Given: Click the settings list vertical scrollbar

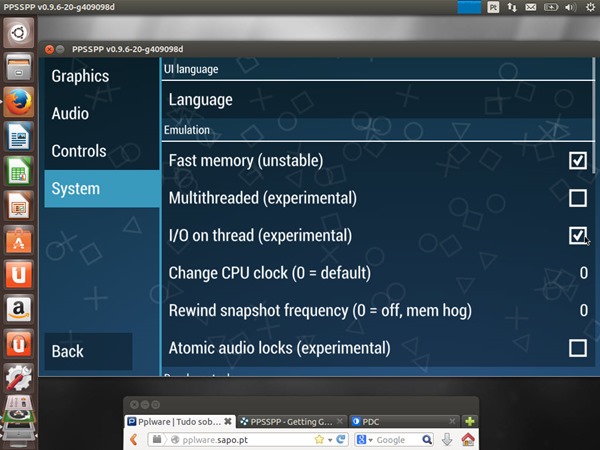Looking at the screenshot, I should pyautogui.click(x=594, y=115).
